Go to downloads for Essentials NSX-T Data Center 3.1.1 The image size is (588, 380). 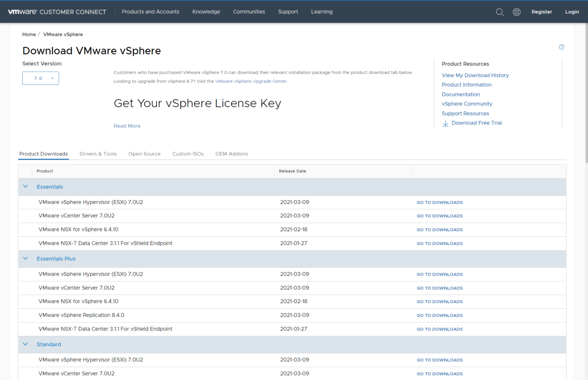pyautogui.click(x=440, y=244)
